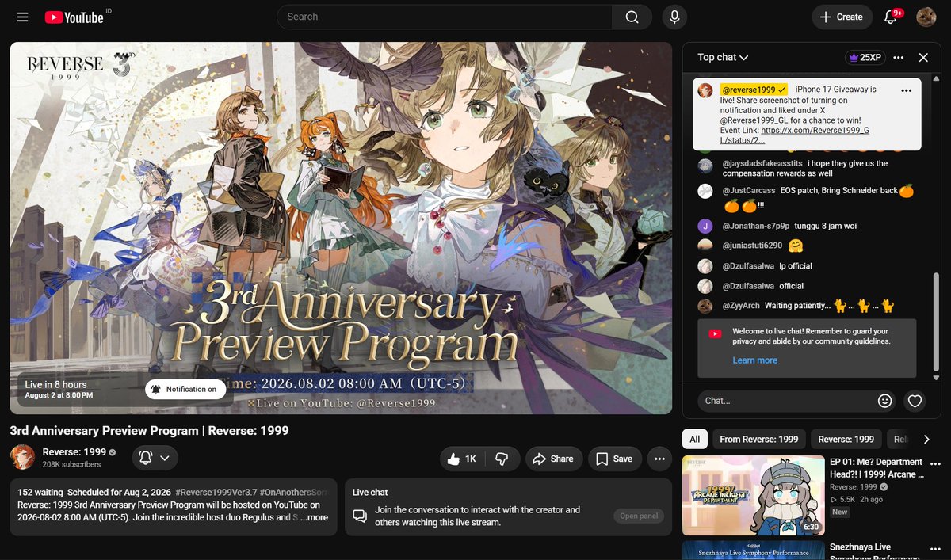Click the verified badge beside channel name
Image resolution: width=951 pixels, height=560 pixels.
click(x=112, y=452)
